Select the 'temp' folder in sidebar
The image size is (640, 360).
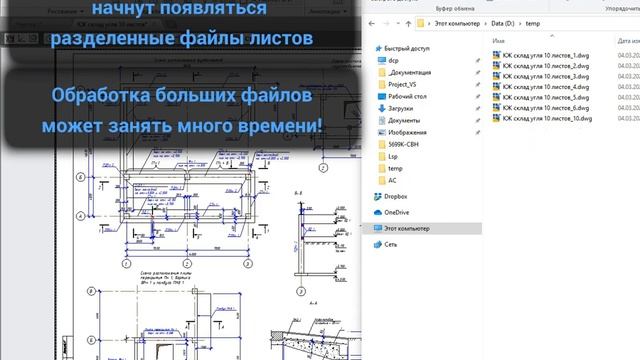pyautogui.click(x=395, y=169)
